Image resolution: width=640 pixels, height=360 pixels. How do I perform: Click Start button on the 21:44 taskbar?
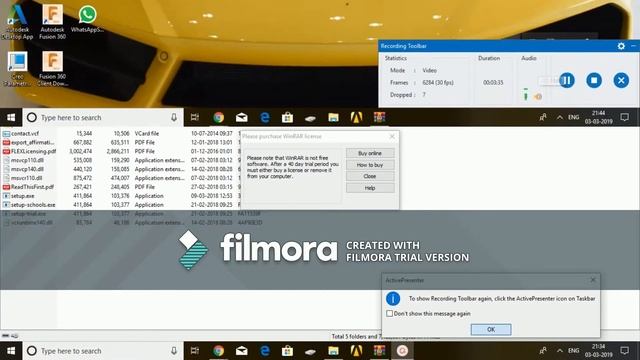11,118
